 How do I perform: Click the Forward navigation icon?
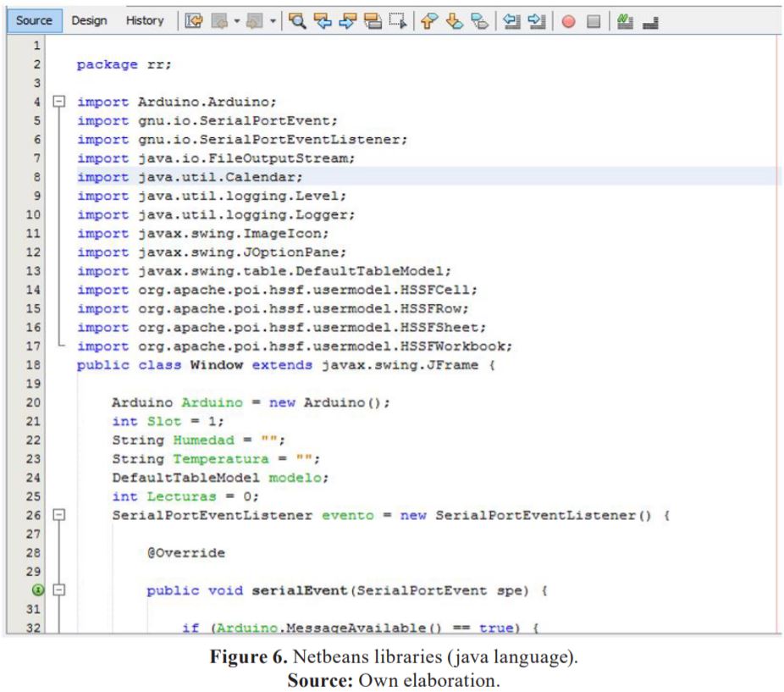coord(255,21)
